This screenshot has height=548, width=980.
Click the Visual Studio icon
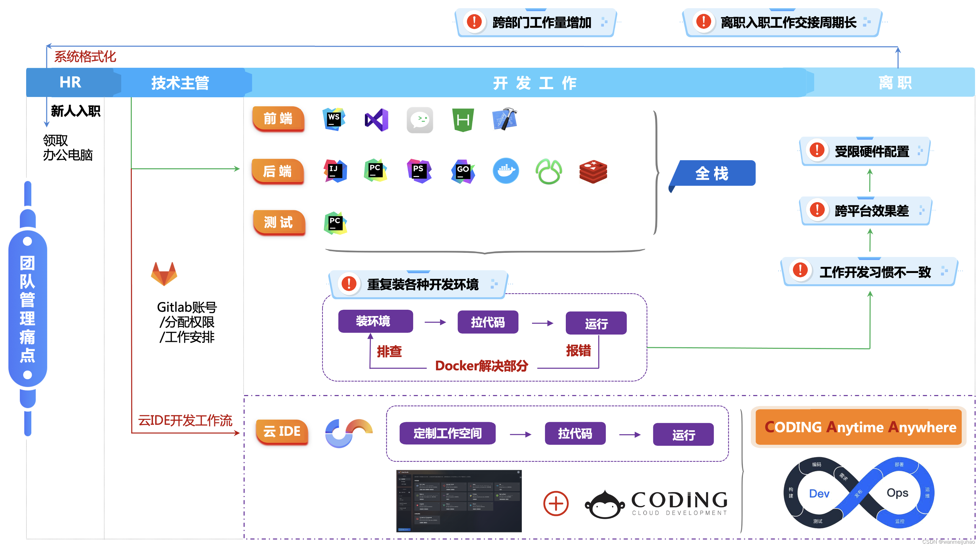tap(377, 120)
